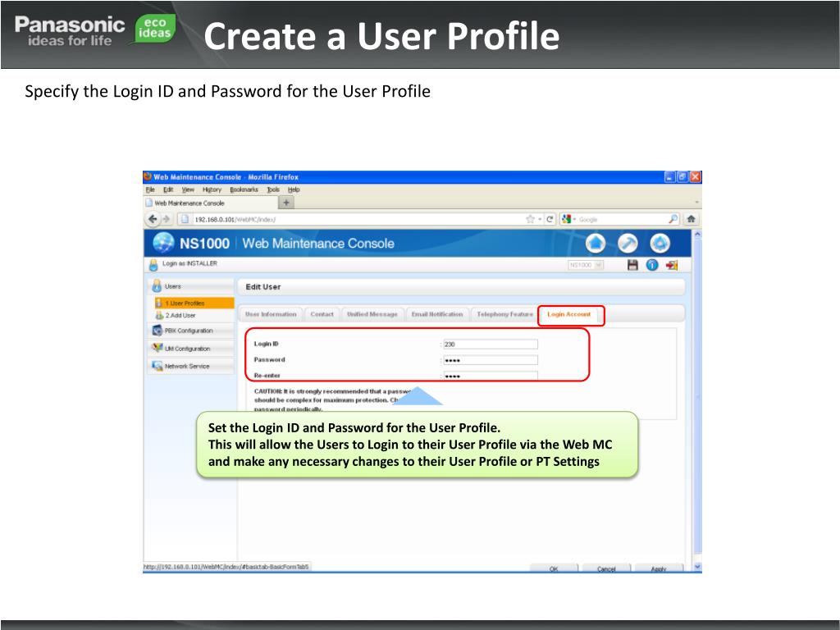This screenshot has width=840, height=630.
Task: Open the NS1000 site dropdown
Action: click(x=586, y=265)
